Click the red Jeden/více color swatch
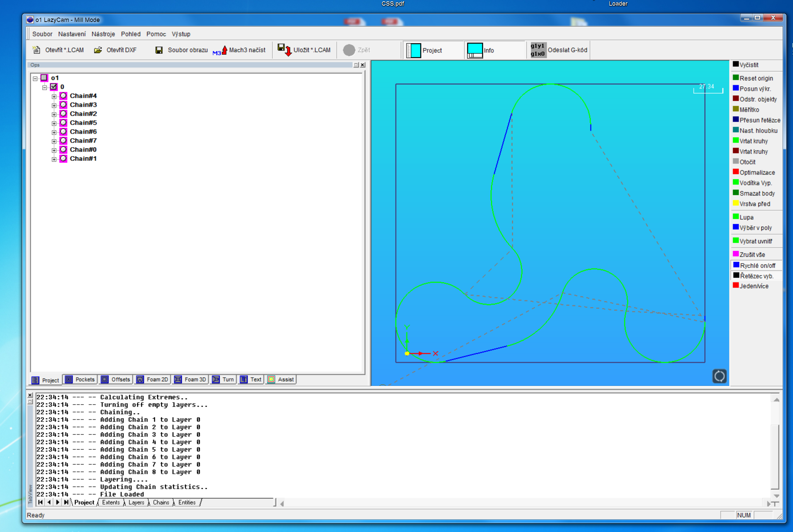Screen dimensions: 793x532 coord(736,285)
